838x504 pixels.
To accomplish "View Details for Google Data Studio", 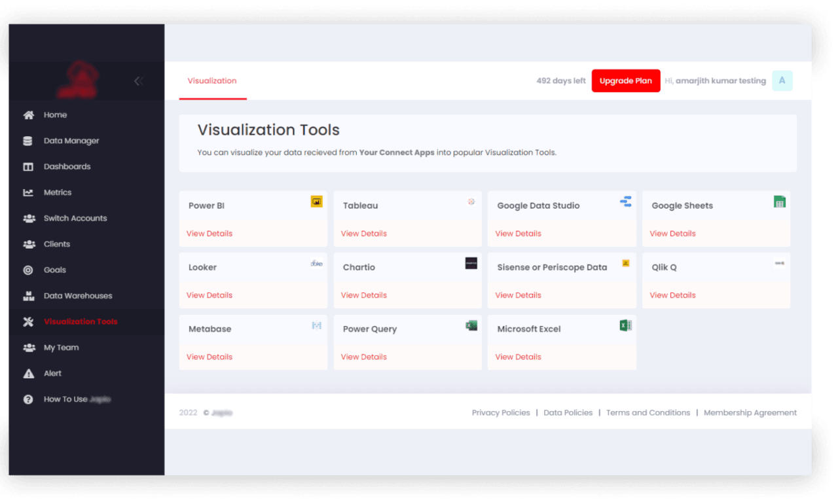I will point(519,234).
